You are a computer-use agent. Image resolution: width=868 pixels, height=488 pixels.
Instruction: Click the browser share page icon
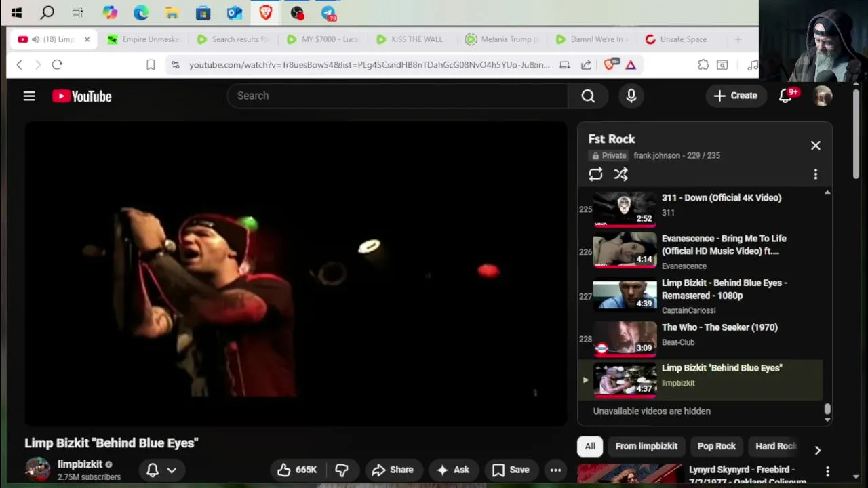pyautogui.click(x=586, y=65)
